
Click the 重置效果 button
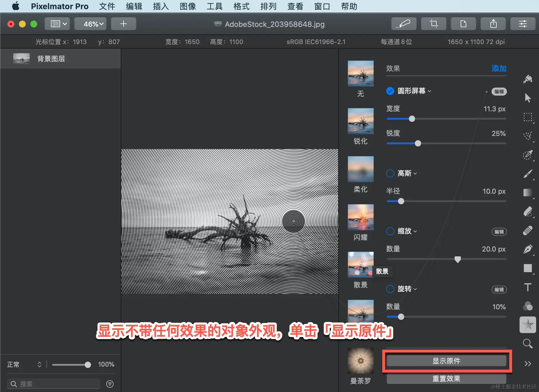click(446, 379)
